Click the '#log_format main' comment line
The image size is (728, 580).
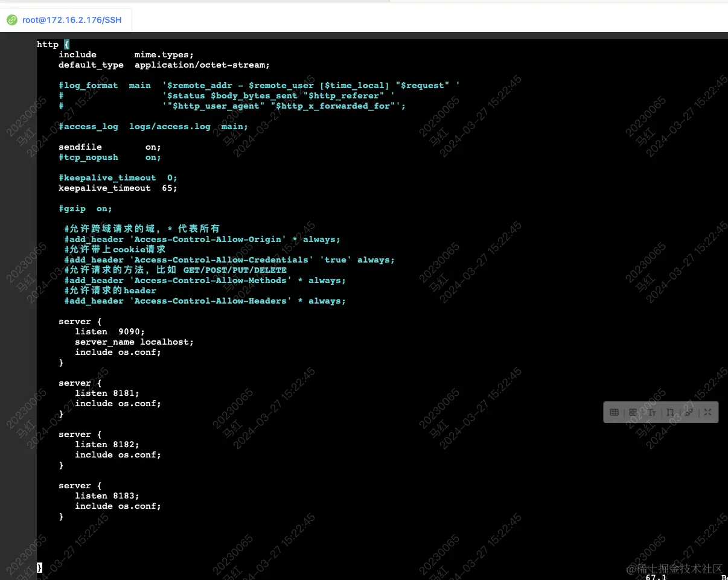(x=259, y=85)
